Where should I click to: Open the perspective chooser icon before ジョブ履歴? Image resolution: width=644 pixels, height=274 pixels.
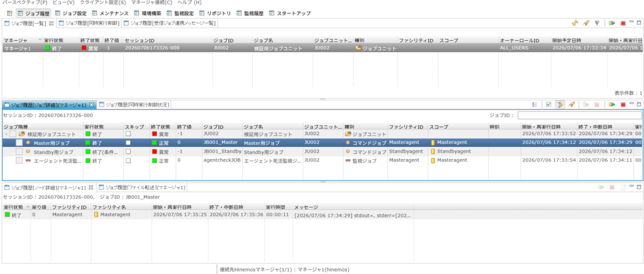9,13
